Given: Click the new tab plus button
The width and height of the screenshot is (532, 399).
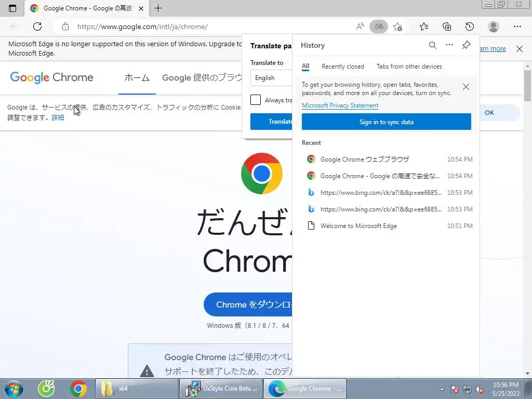Looking at the screenshot, I should 158,8.
